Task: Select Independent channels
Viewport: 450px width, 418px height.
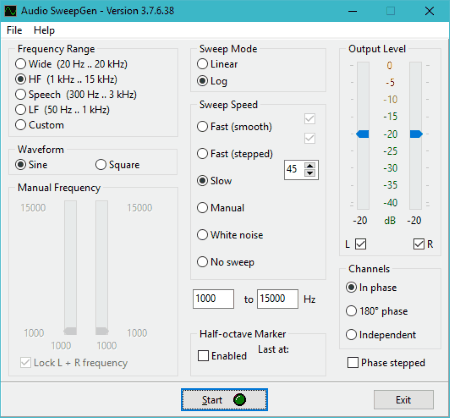Action: tap(381, 334)
